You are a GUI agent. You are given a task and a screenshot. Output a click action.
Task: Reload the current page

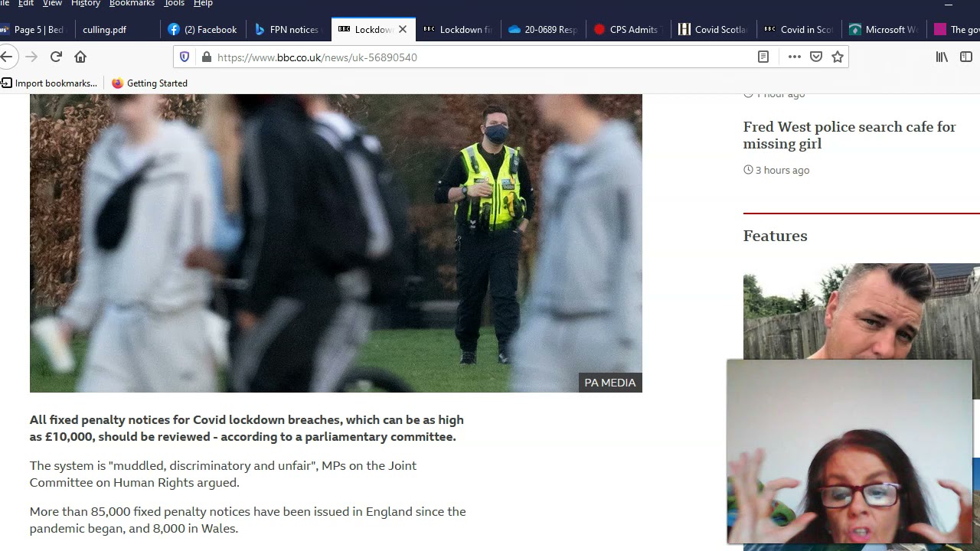[x=56, y=57]
